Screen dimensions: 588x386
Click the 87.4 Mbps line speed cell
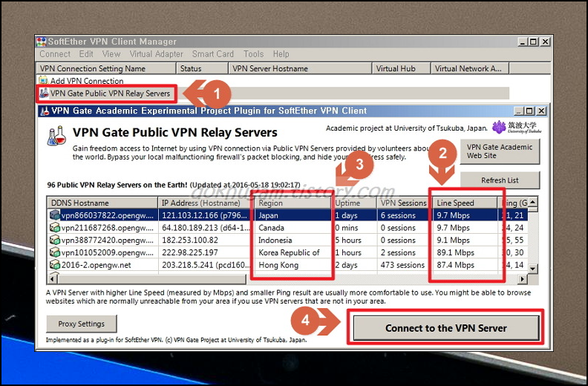coord(465,265)
